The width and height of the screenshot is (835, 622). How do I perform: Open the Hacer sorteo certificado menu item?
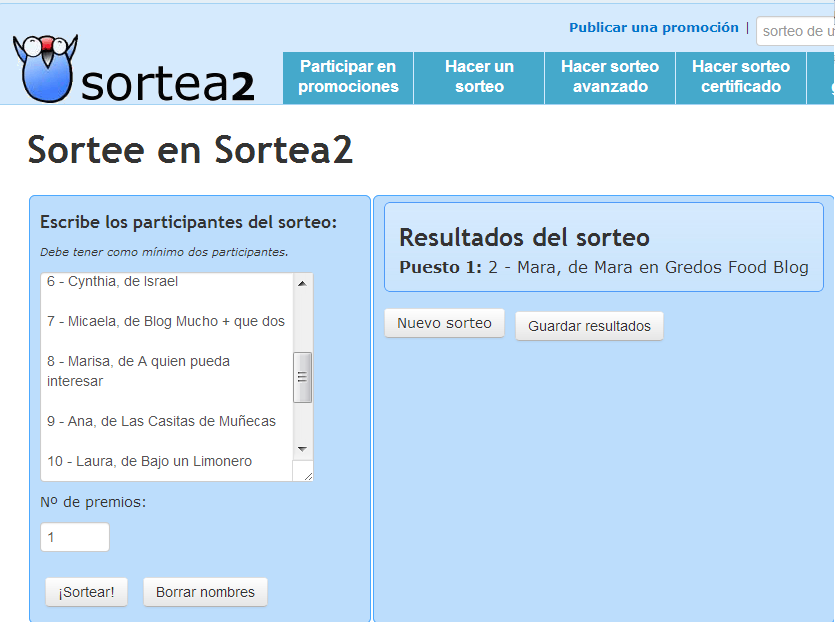click(x=741, y=77)
